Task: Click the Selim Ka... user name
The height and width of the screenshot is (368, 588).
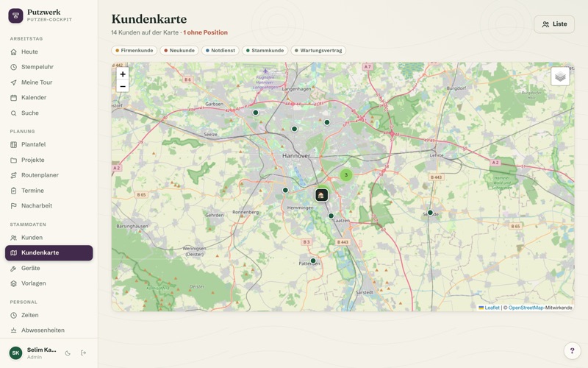Action: tap(42, 350)
